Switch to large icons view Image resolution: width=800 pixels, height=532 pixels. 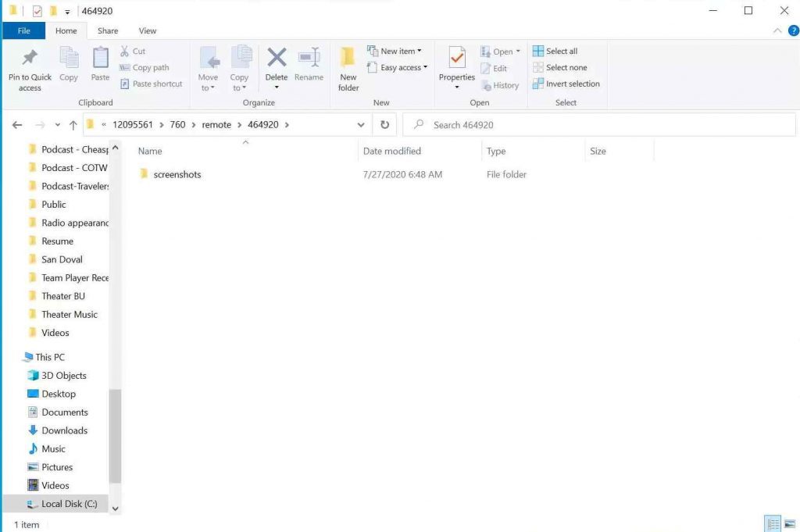790,524
